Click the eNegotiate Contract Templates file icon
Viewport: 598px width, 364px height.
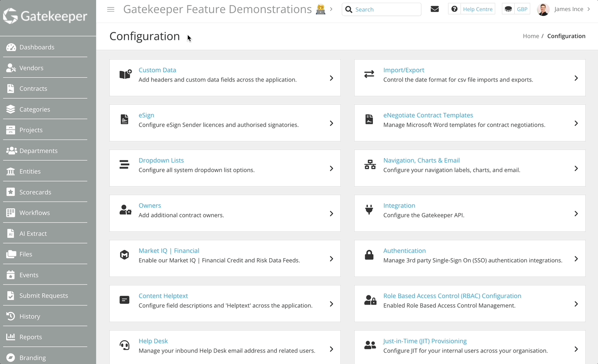click(x=369, y=119)
